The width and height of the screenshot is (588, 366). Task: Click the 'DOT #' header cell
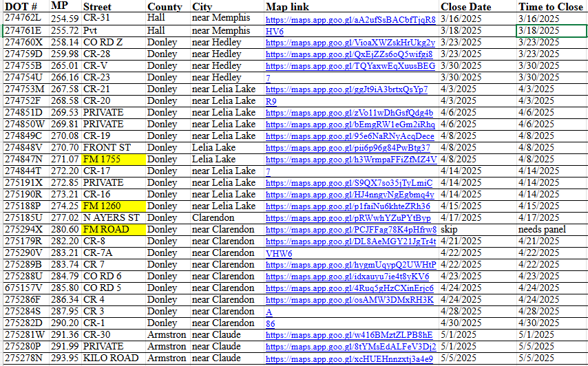pyautogui.click(x=21, y=6)
